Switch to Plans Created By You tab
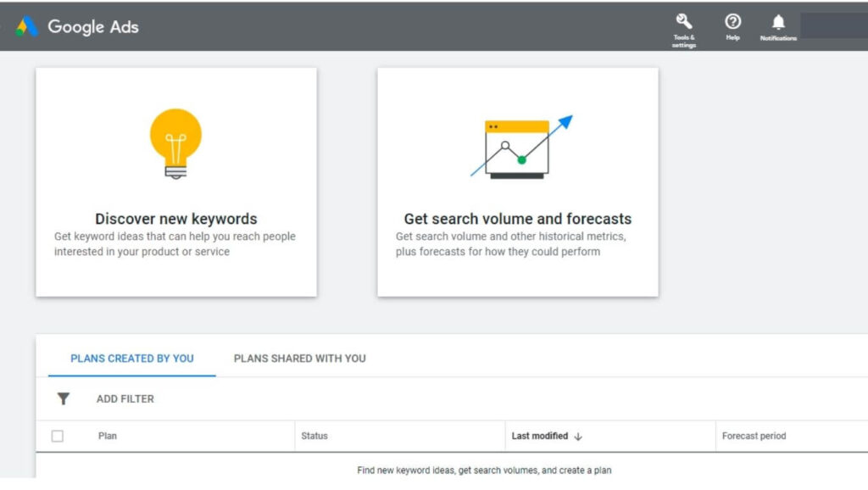This screenshot has width=868, height=490. (x=132, y=359)
